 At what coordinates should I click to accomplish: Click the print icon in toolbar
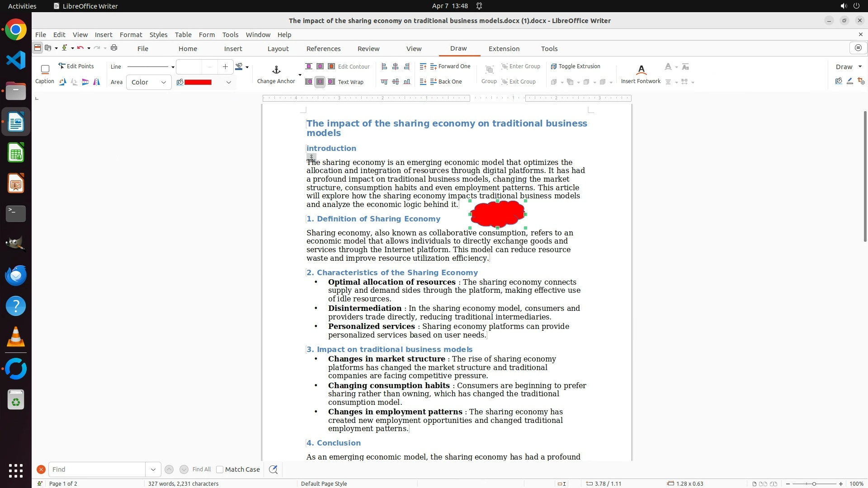(x=114, y=48)
